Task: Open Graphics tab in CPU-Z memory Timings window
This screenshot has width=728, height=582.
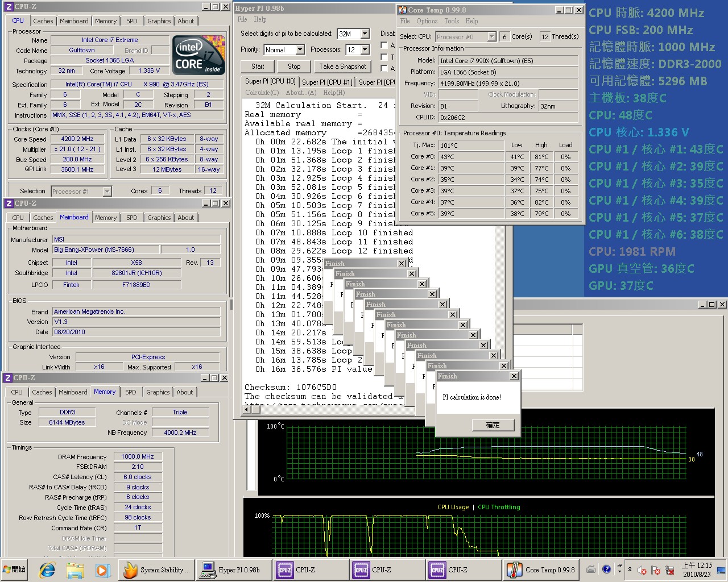Action: point(158,392)
